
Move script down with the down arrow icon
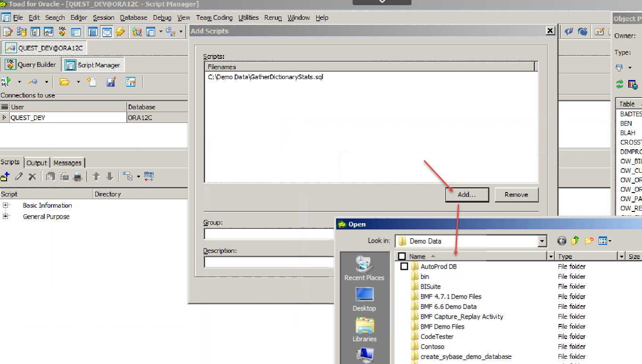(110, 177)
